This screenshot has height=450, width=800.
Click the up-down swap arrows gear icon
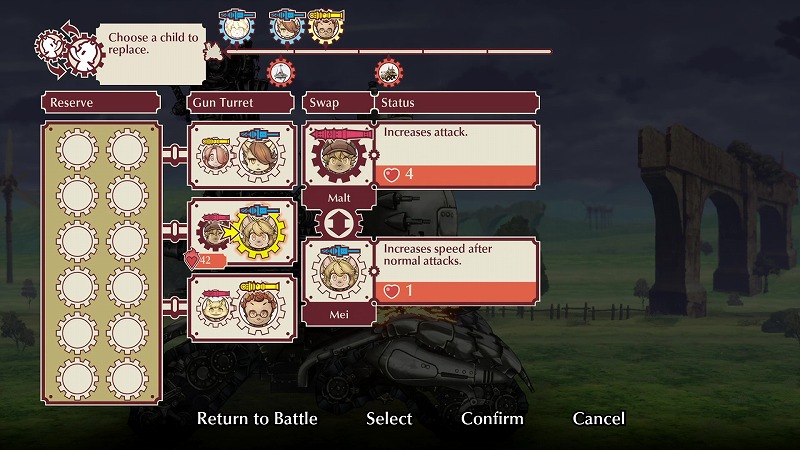(339, 223)
